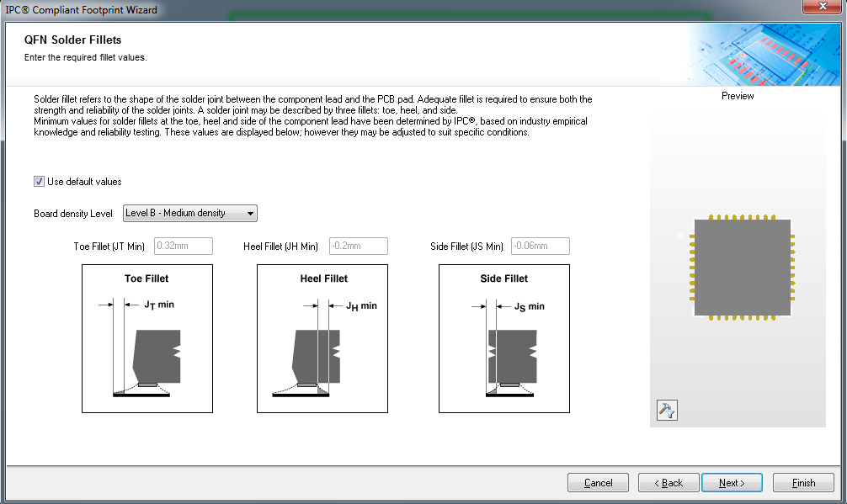This screenshot has height=504, width=847.
Task: Click the QFN footprint preview image
Action: (742, 268)
